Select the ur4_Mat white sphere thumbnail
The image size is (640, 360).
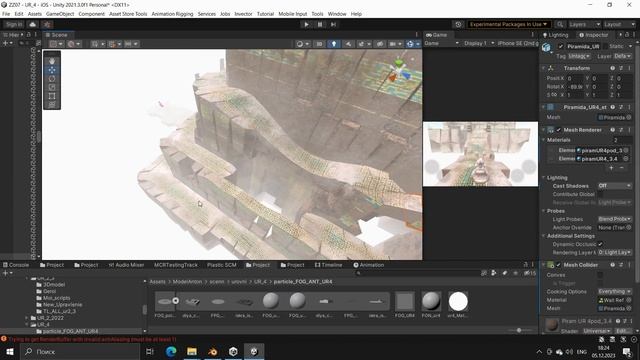point(458,302)
